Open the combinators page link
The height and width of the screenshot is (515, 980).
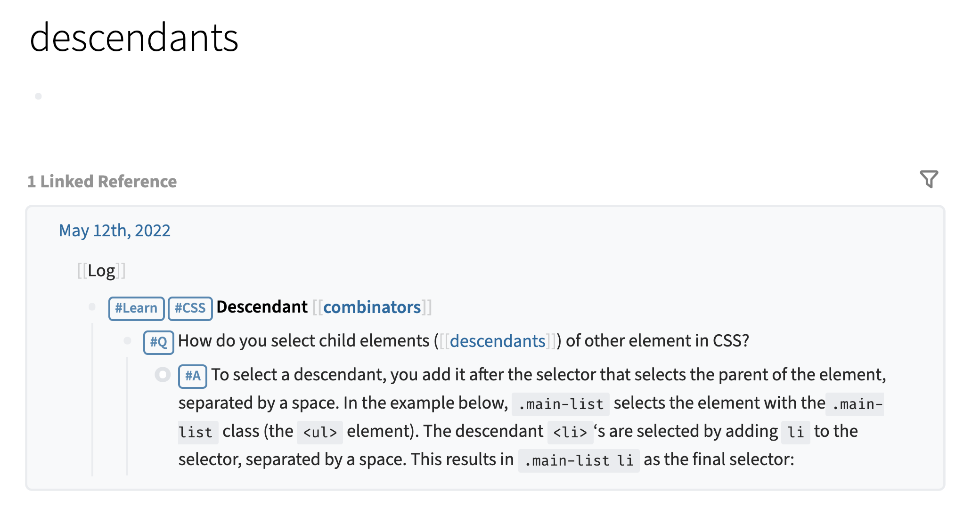click(x=373, y=307)
